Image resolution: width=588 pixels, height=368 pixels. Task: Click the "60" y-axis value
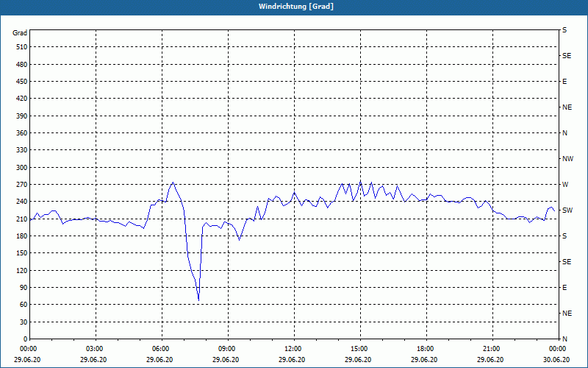click(24, 305)
